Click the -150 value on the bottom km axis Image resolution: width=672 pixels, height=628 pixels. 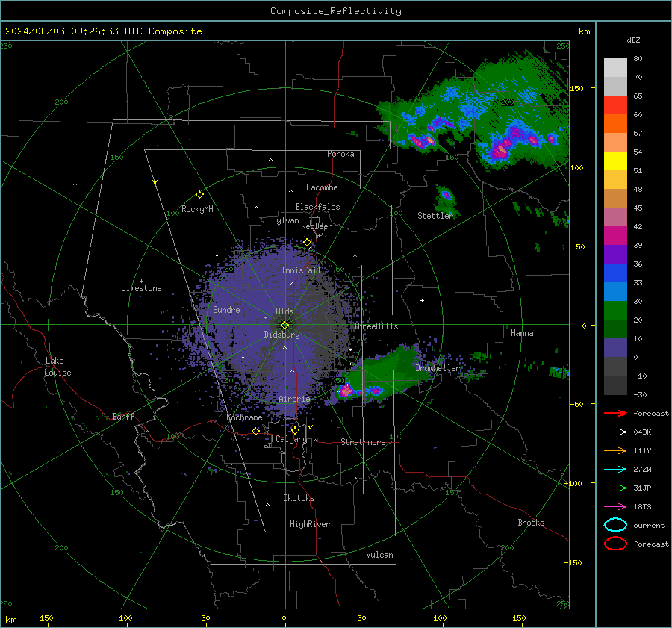(x=44, y=618)
